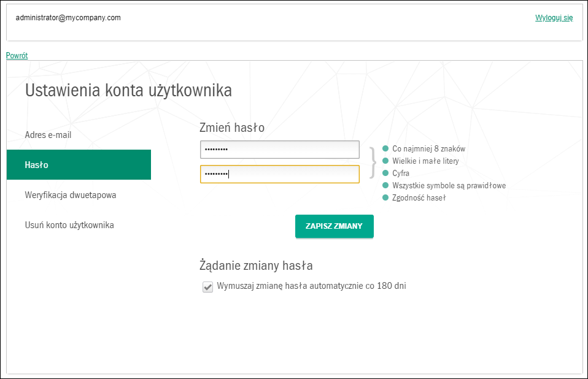Image resolution: width=588 pixels, height=379 pixels.
Task: Focus the first new password field
Action: (x=279, y=150)
